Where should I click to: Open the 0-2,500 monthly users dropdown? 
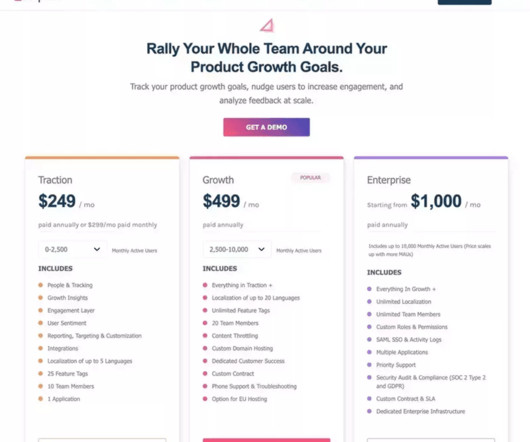(73, 249)
